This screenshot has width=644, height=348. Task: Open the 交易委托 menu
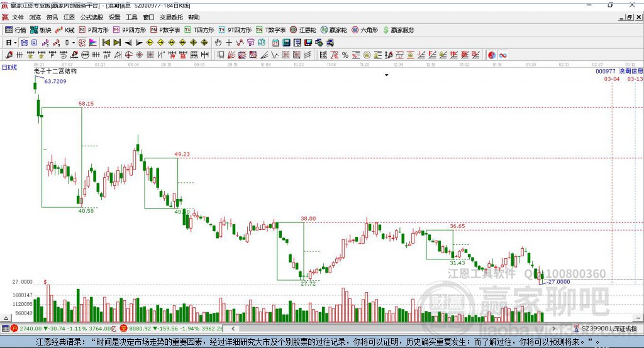click(171, 17)
